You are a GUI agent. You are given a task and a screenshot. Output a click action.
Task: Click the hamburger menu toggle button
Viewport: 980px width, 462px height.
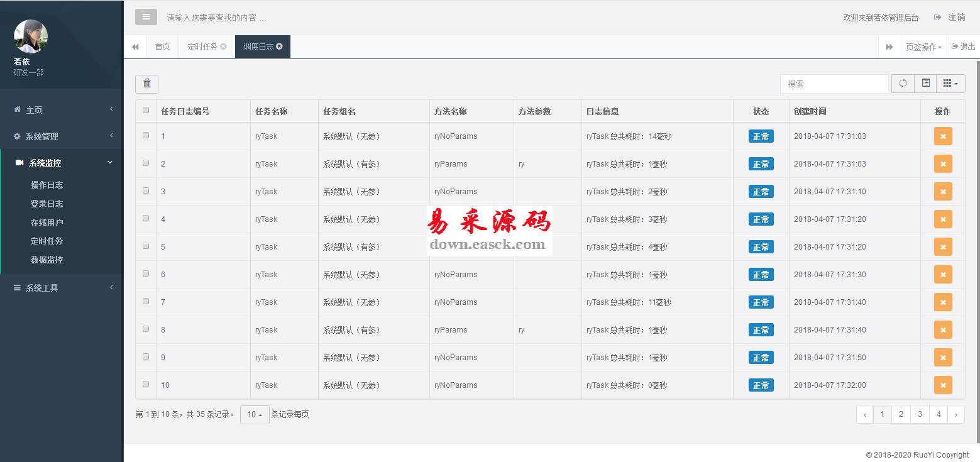coord(146,17)
